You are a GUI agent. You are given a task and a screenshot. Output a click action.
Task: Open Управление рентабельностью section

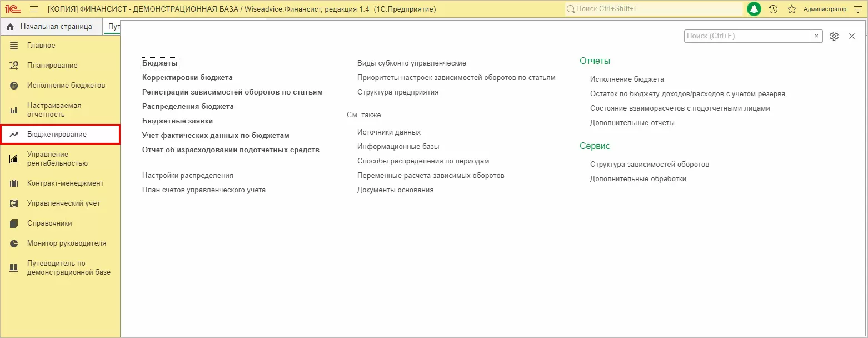click(x=60, y=158)
